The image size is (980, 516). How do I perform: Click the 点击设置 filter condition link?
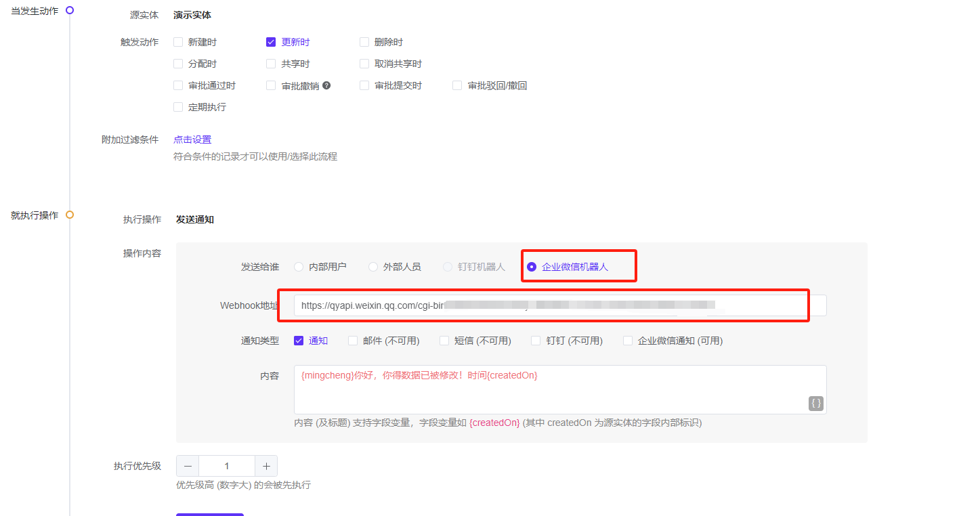click(x=192, y=139)
